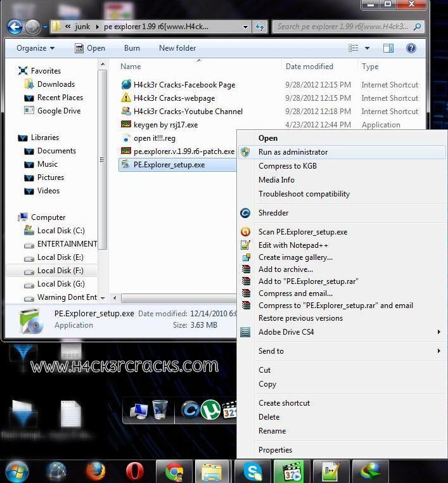448x483 pixels.
Task: Click the refresh icon beside address bar
Action: coord(260,27)
